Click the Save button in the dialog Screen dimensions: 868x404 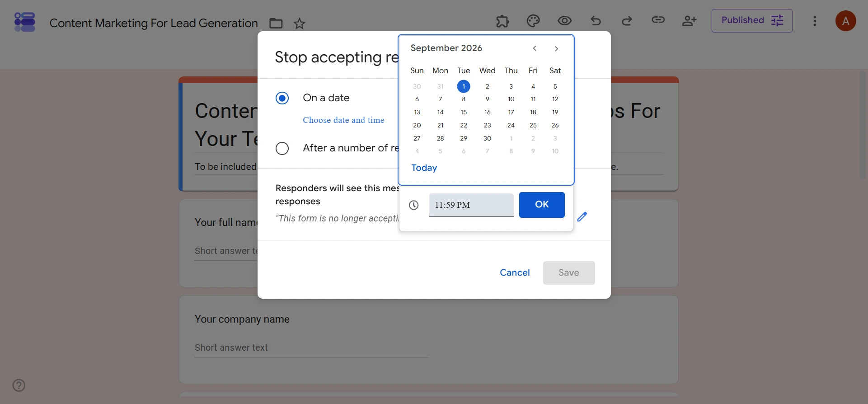click(x=569, y=273)
